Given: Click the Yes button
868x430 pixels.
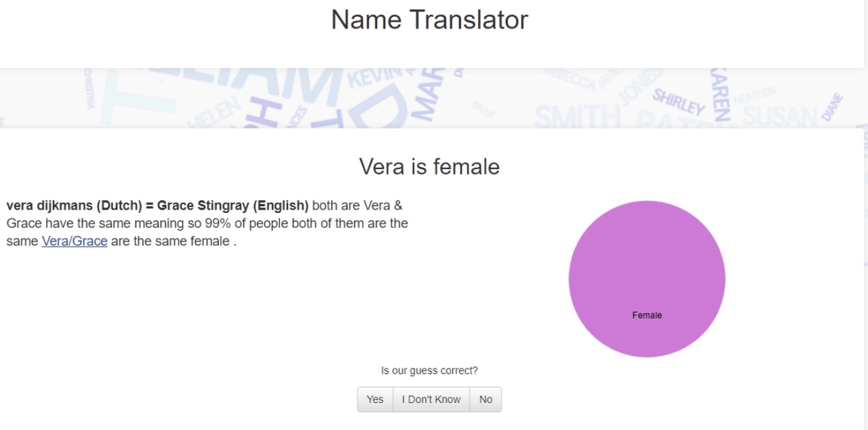Looking at the screenshot, I should coord(375,399).
